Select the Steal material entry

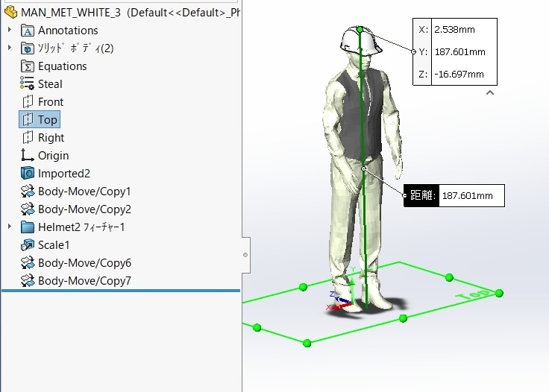(50, 84)
